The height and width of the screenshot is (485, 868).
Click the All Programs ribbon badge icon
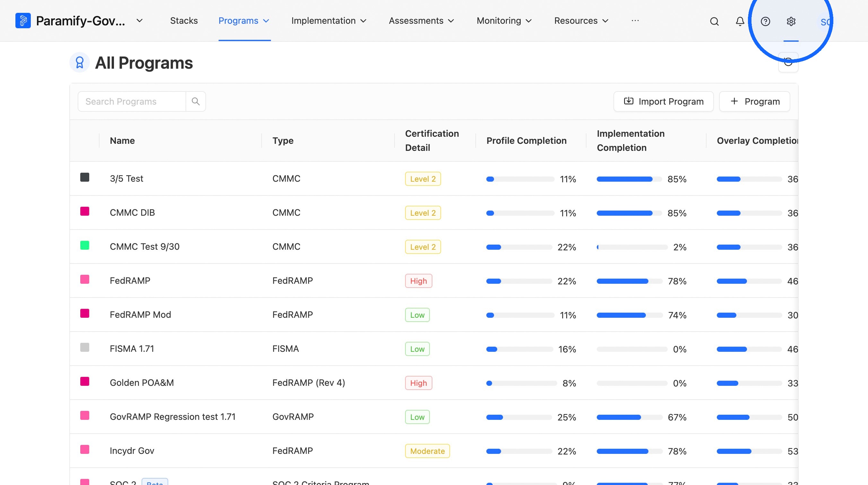80,63
